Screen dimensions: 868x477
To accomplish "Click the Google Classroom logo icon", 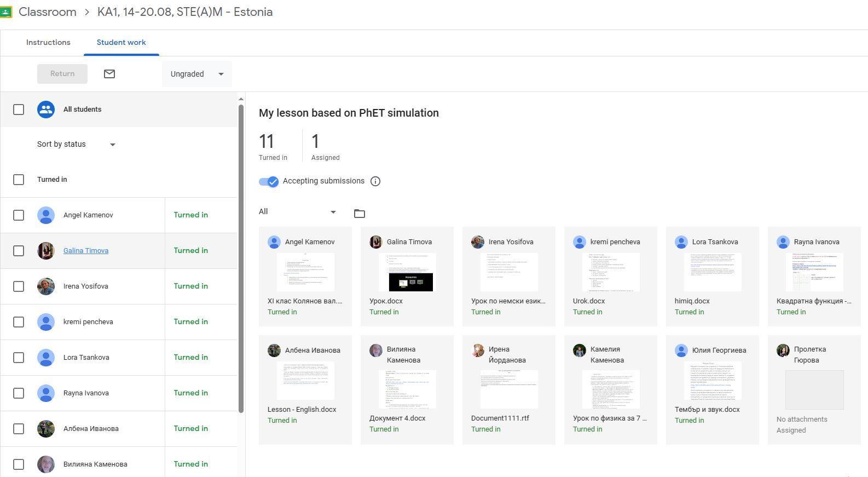I will [5, 12].
